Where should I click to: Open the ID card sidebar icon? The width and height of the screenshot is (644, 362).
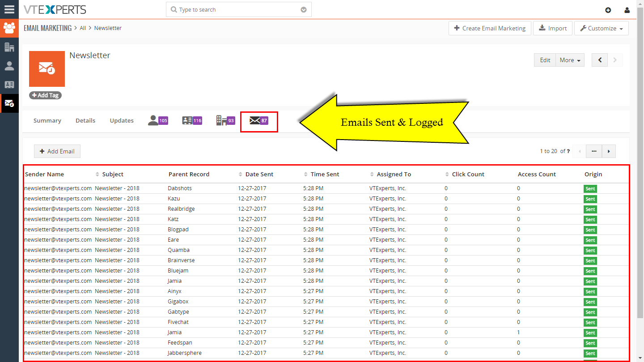9,85
